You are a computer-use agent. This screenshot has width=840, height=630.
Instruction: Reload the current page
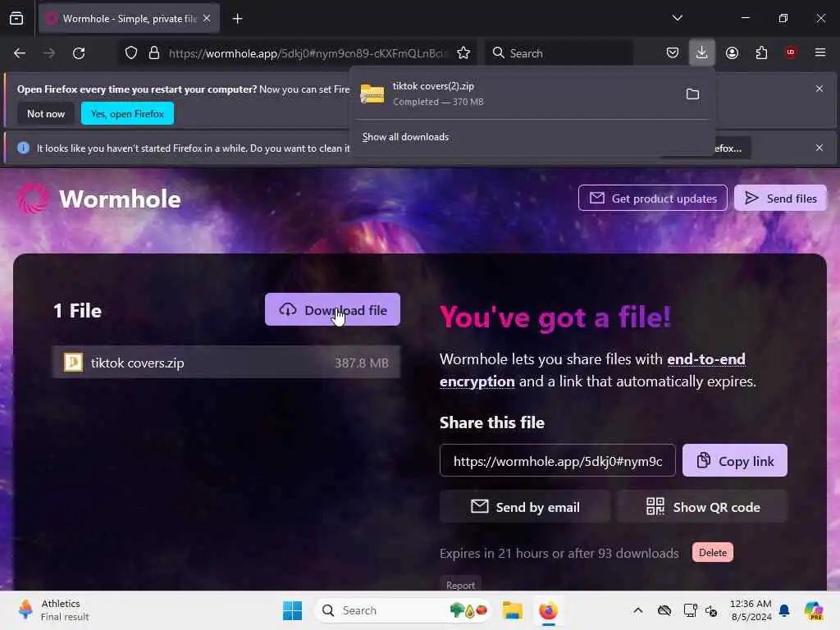(x=79, y=53)
